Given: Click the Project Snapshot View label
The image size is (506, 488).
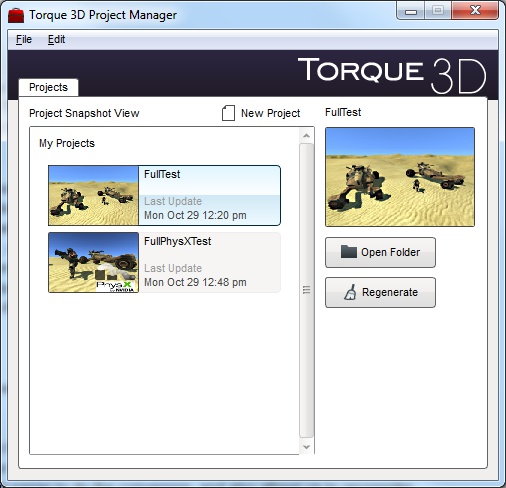Looking at the screenshot, I should tap(84, 113).
